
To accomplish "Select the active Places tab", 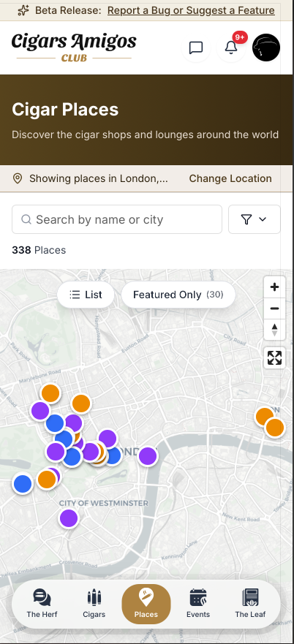I will pyautogui.click(x=146, y=604).
